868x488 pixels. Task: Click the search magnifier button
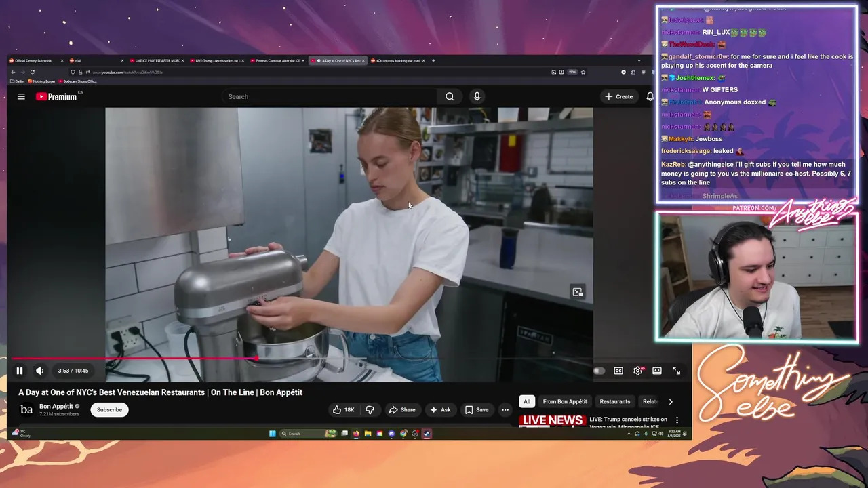tap(450, 96)
